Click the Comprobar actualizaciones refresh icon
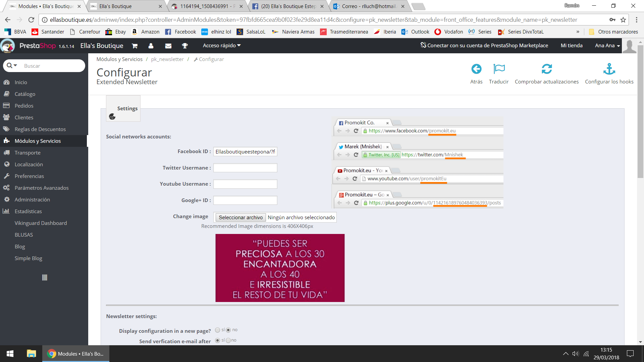 click(547, 69)
